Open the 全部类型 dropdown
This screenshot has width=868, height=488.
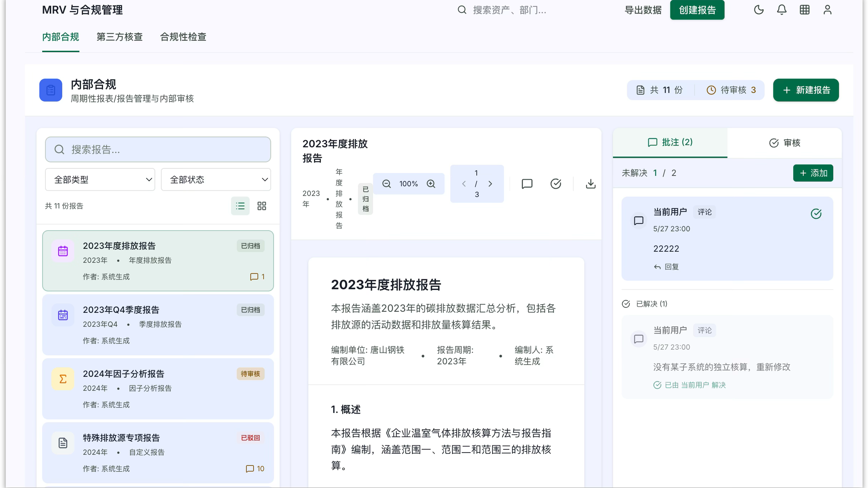tap(100, 179)
